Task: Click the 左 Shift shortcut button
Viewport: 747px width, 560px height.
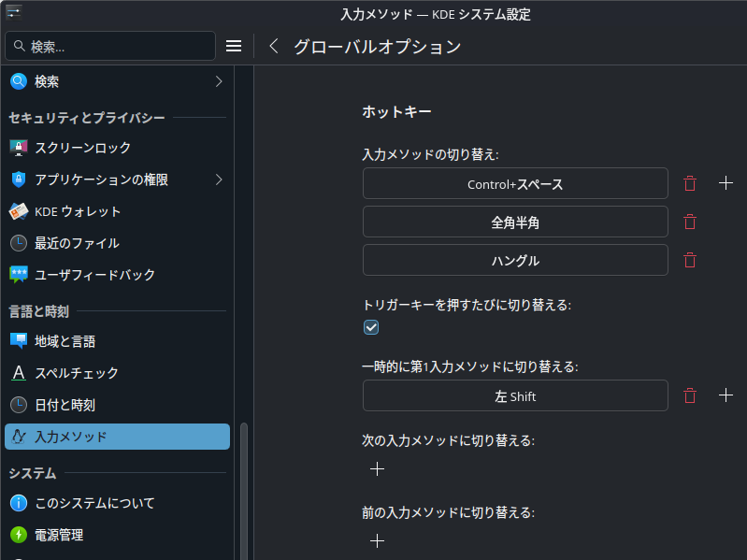Action: [515, 395]
